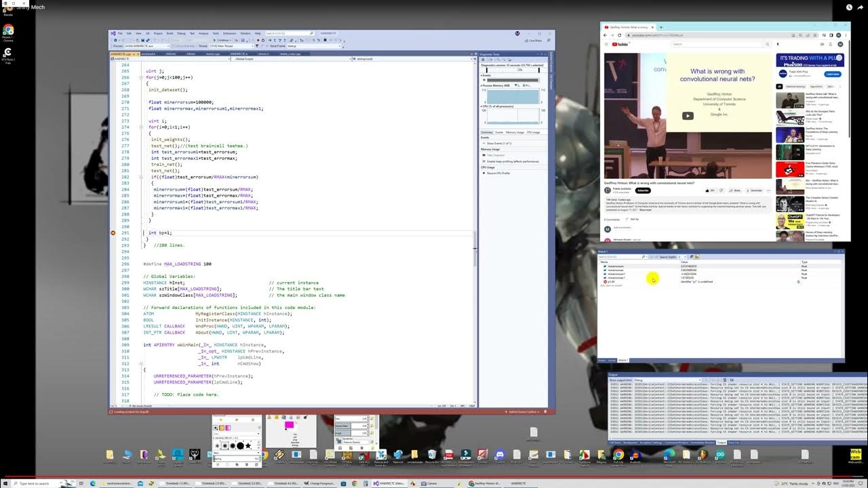This screenshot has height=488, width=868.
Task: Click Learn more on Plus500 ad
Action: click(833, 74)
